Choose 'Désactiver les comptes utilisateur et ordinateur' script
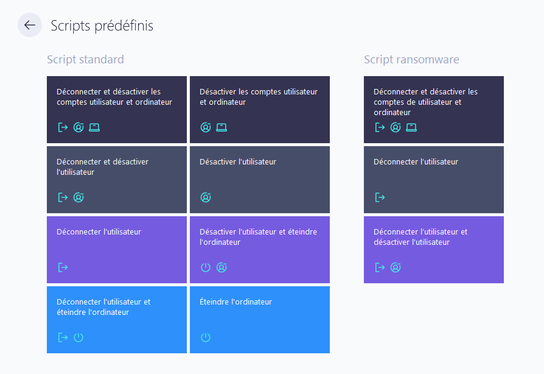Viewport: 544px width, 374px height. (x=260, y=110)
